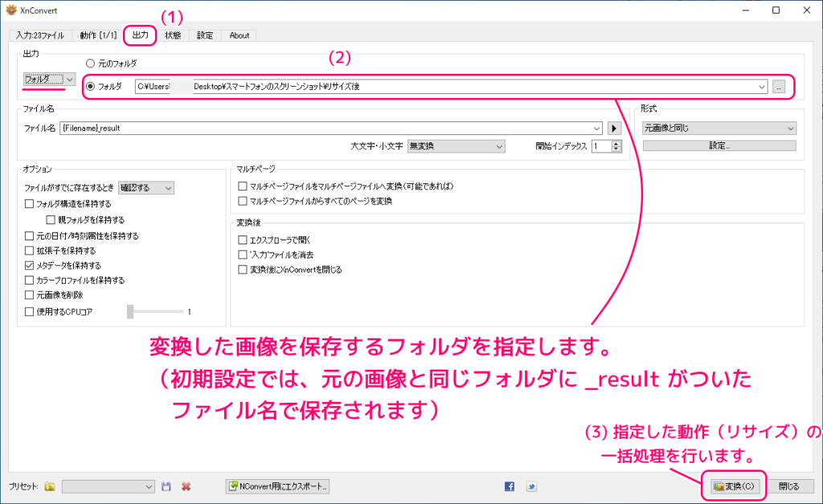Open the 状態 tab
Image resolution: width=823 pixels, height=504 pixels.
click(173, 35)
